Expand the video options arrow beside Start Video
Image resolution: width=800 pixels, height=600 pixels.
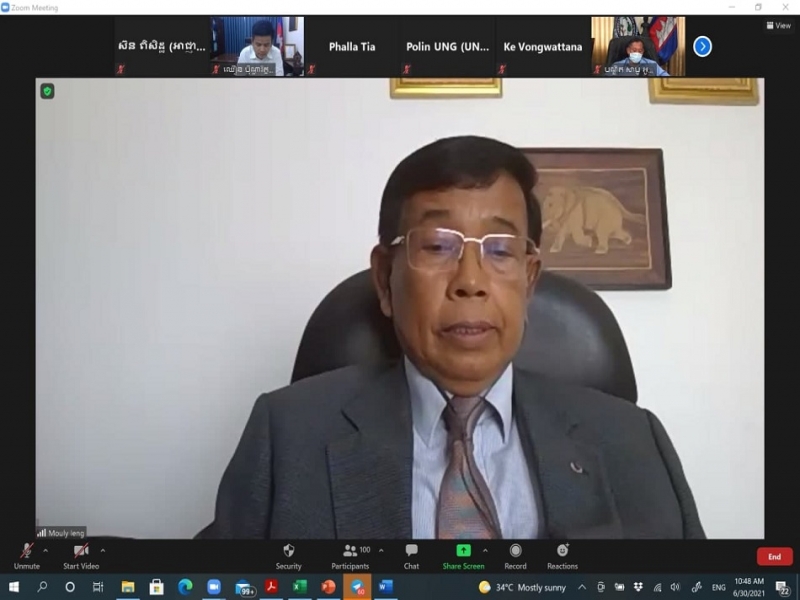(x=102, y=550)
